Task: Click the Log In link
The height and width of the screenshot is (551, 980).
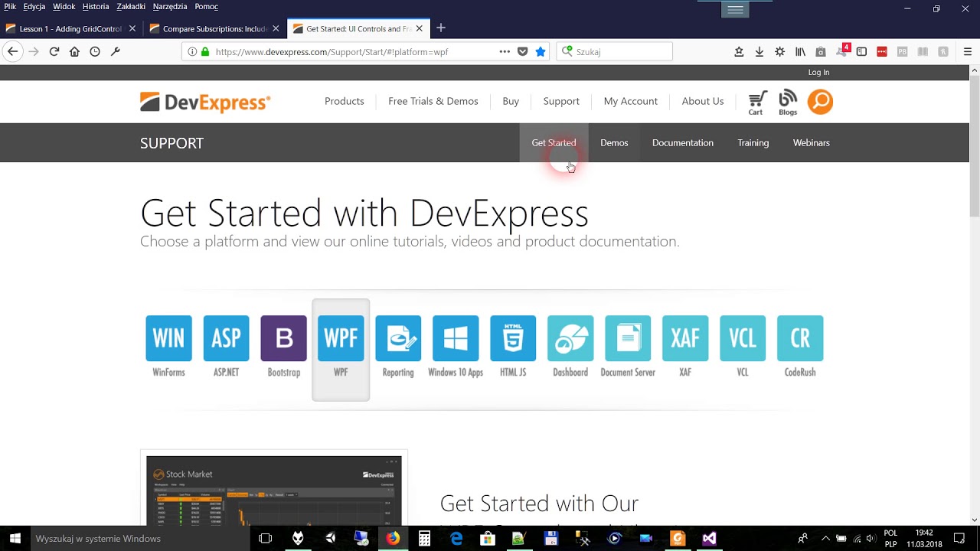Action: [x=818, y=73]
